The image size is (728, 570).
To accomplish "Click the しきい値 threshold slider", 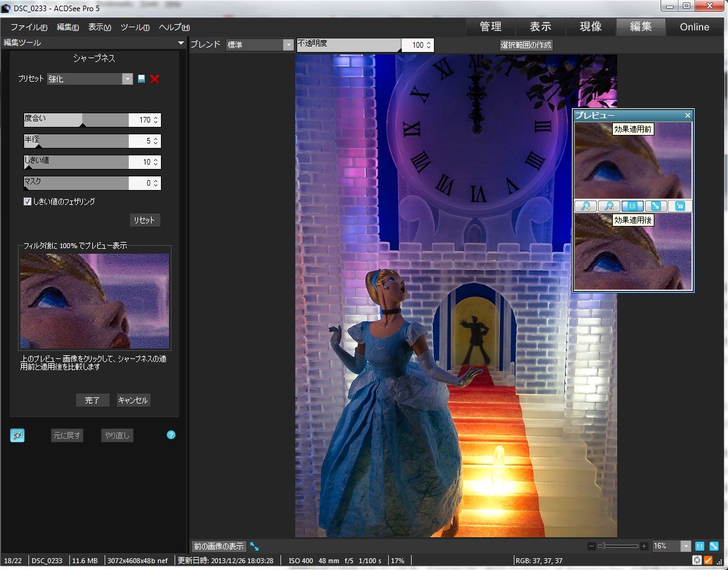I will [x=76, y=162].
